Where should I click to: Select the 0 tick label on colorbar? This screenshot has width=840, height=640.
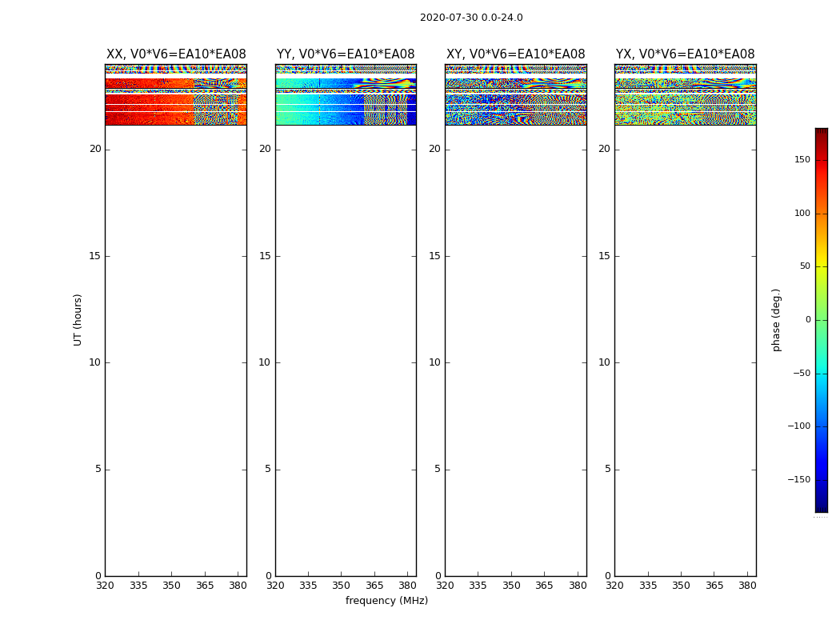(x=807, y=320)
